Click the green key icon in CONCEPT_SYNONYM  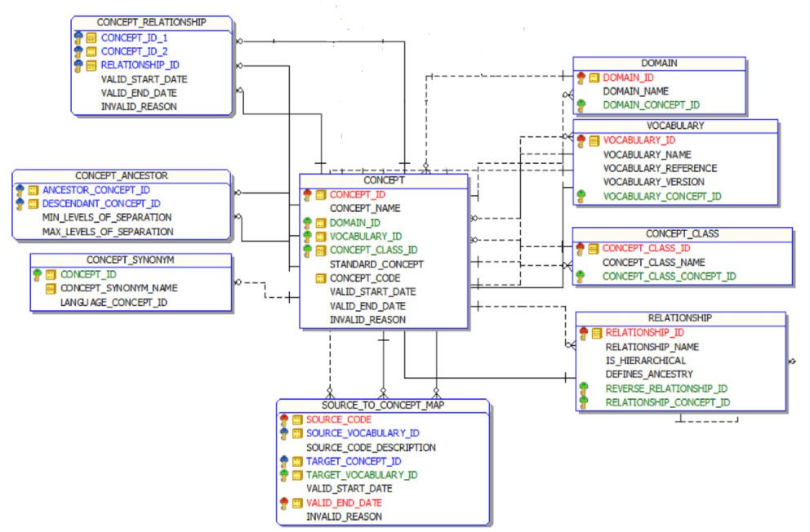click(x=35, y=274)
